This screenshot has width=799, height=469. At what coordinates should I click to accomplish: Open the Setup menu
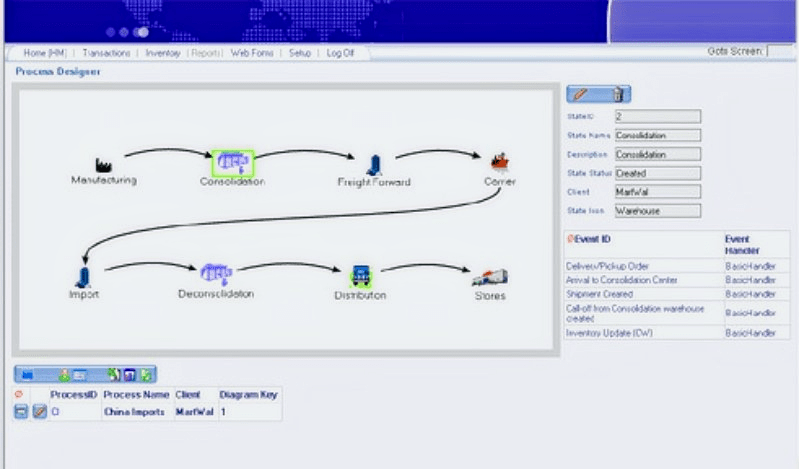click(x=300, y=52)
